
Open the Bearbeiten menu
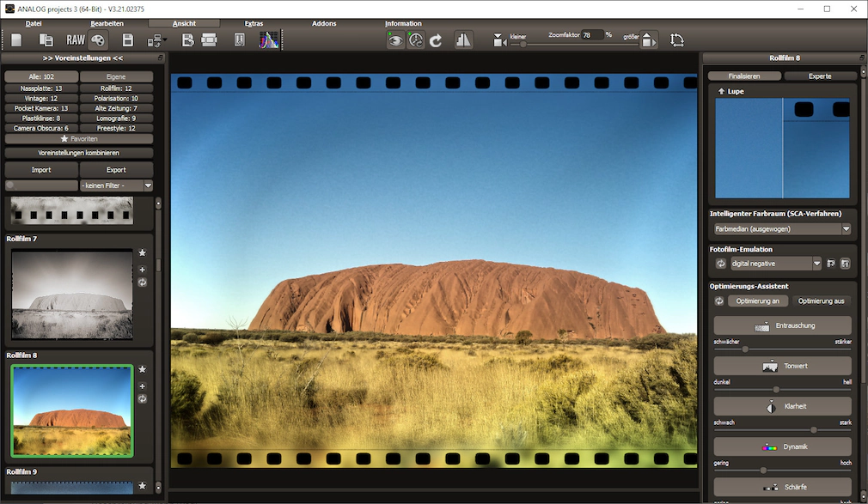tap(107, 23)
